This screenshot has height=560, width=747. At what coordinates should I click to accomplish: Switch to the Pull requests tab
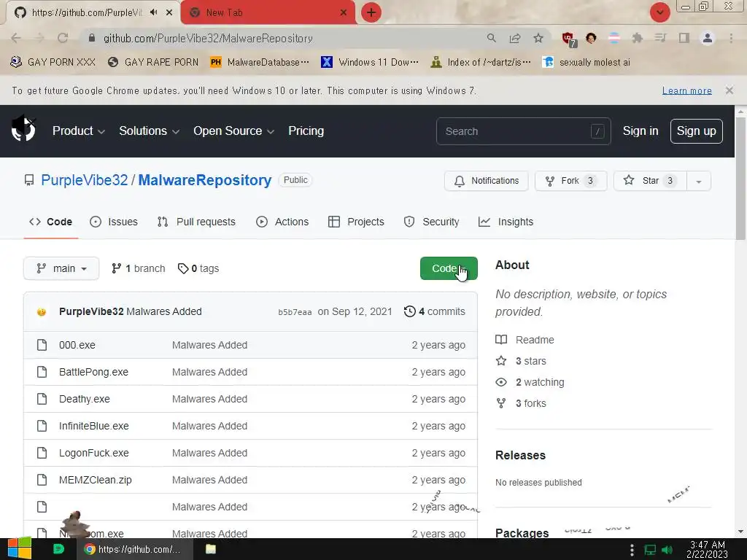coord(196,222)
